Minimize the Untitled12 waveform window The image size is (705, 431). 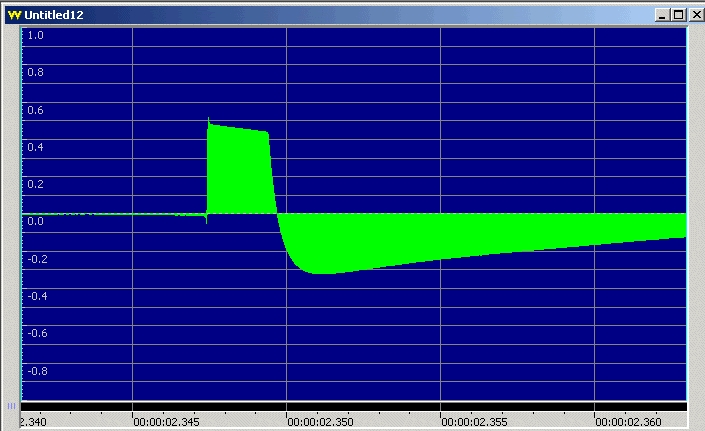click(662, 15)
